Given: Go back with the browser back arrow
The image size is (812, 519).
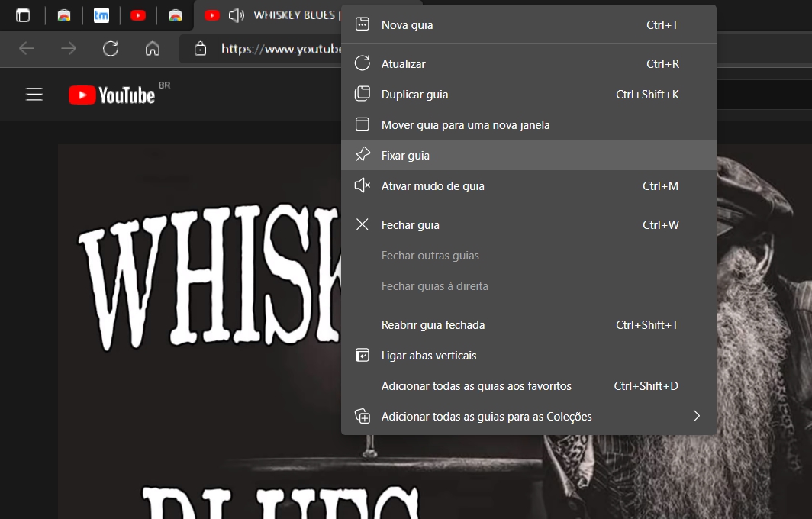Looking at the screenshot, I should [27, 49].
